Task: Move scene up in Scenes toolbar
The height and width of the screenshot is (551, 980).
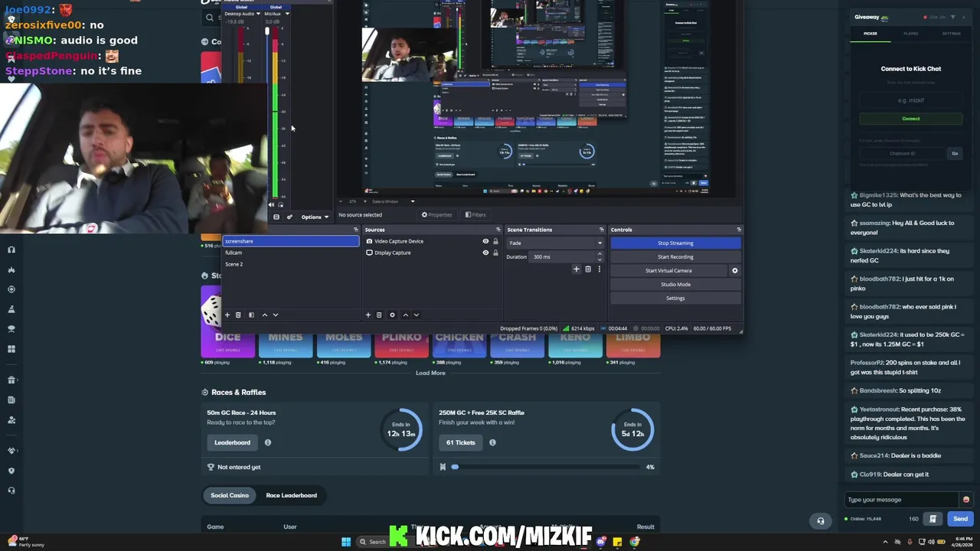Action: point(265,315)
